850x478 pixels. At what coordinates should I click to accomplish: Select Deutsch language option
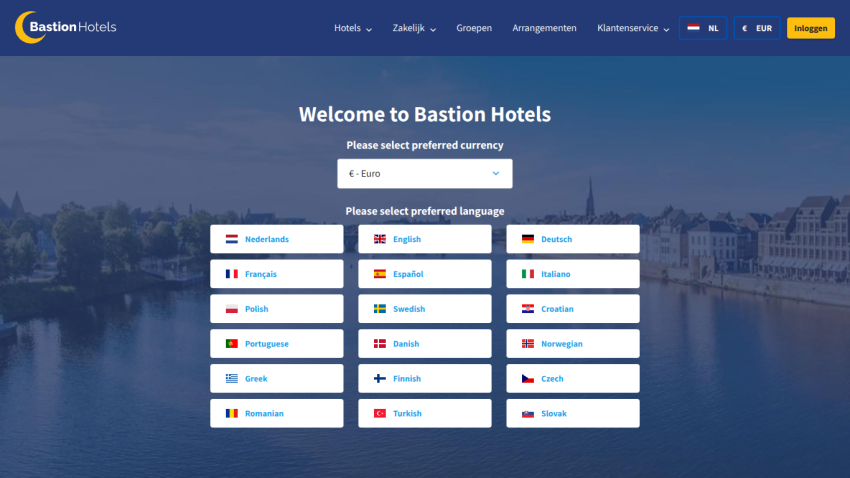(572, 239)
